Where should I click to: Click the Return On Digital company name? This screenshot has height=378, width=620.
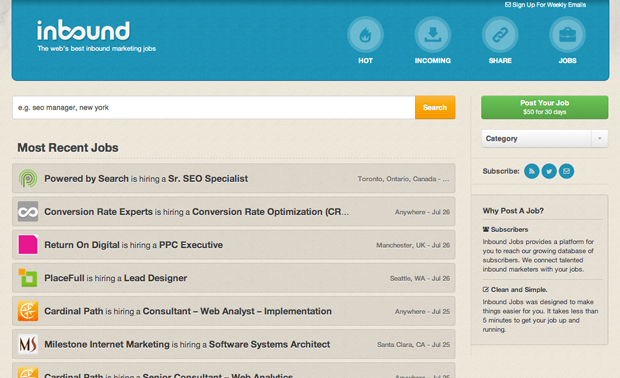pyautogui.click(x=82, y=245)
